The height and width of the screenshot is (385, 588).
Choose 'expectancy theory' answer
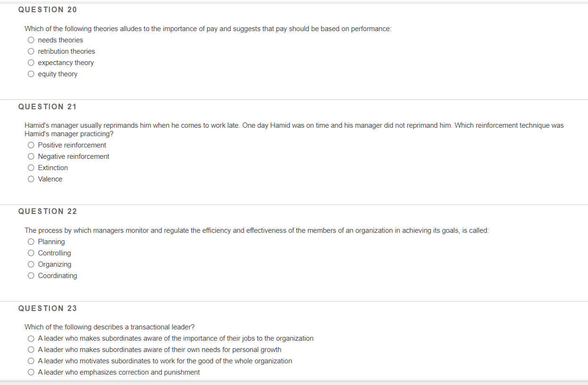coord(31,62)
